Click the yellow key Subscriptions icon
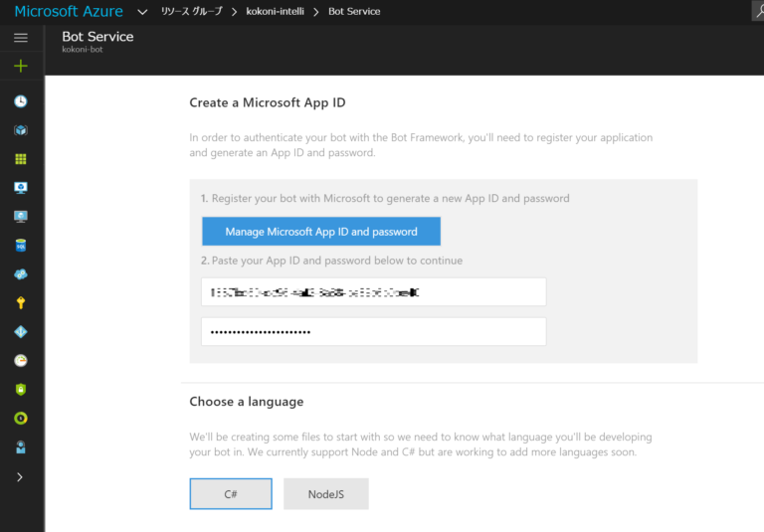The image size is (764, 532). pyautogui.click(x=21, y=302)
